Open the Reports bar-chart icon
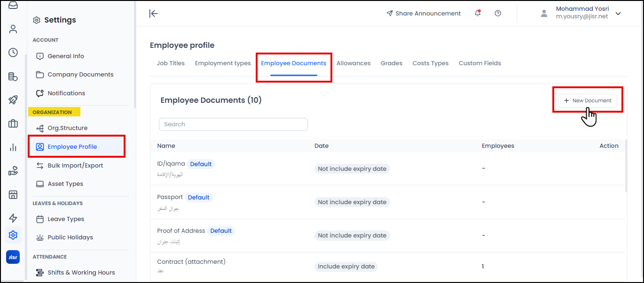644x283 pixels. (x=13, y=147)
